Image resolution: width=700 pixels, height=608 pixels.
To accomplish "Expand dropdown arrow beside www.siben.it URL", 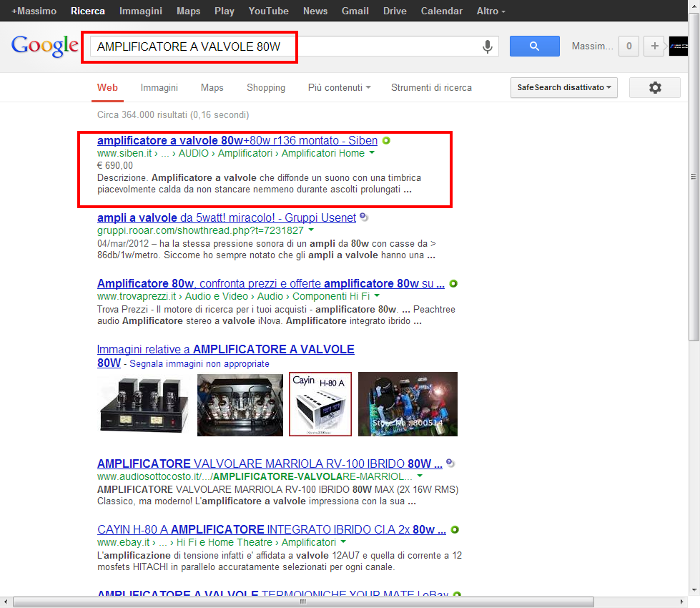I will pyautogui.click(x=372, y=153).
